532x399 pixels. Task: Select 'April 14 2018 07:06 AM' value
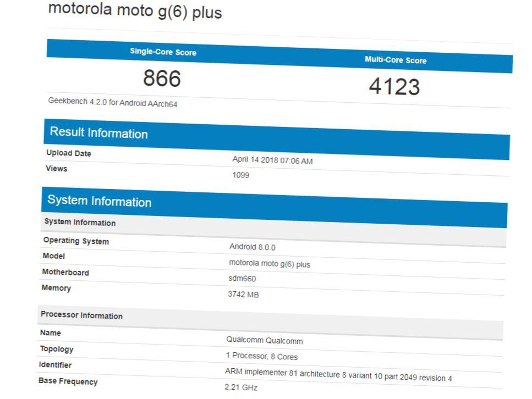coord(272,160)
